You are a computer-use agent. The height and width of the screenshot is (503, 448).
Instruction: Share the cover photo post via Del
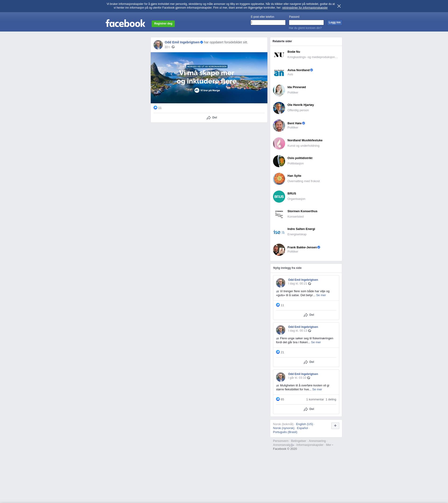pyautogui.click(x=212, y=118)
